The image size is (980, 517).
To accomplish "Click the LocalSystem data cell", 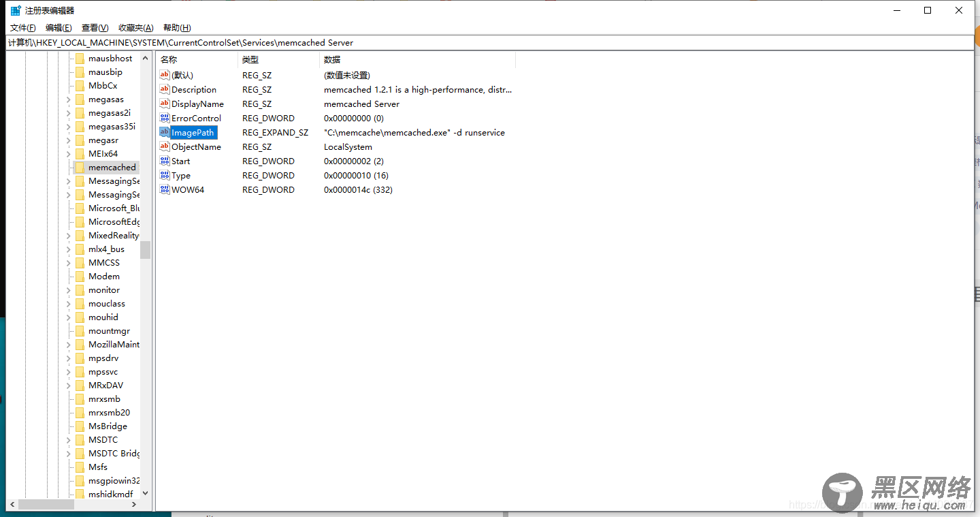I will click(348, 147).
